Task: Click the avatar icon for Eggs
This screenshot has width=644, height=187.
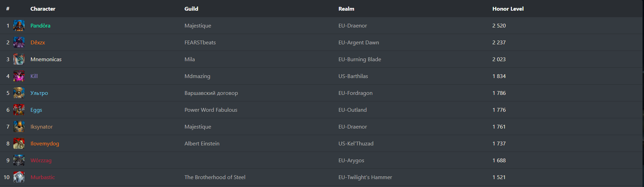Action: (x=19, y=110)
